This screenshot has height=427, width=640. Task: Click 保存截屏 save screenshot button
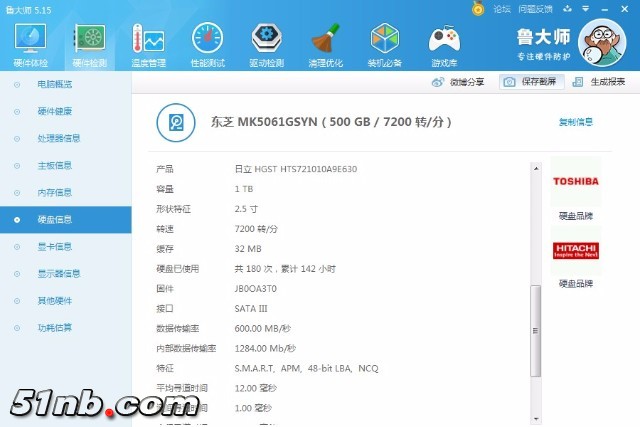(531, 82)
